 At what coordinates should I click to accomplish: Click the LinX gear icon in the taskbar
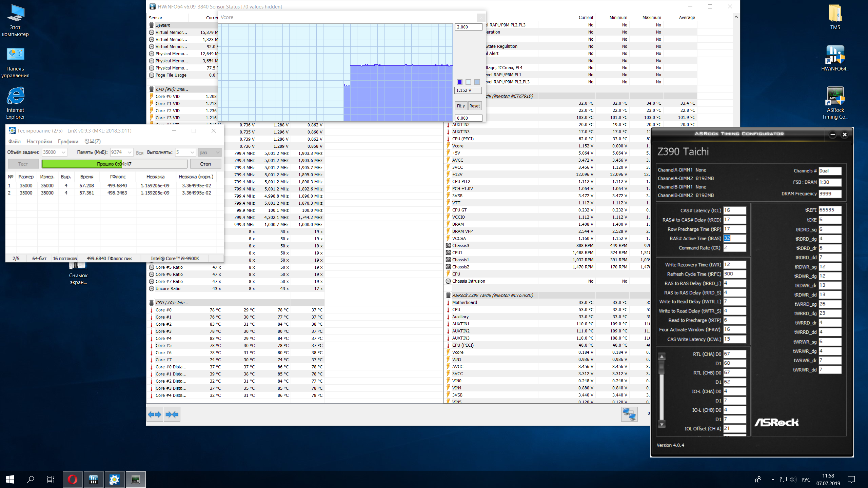(114, 479)
